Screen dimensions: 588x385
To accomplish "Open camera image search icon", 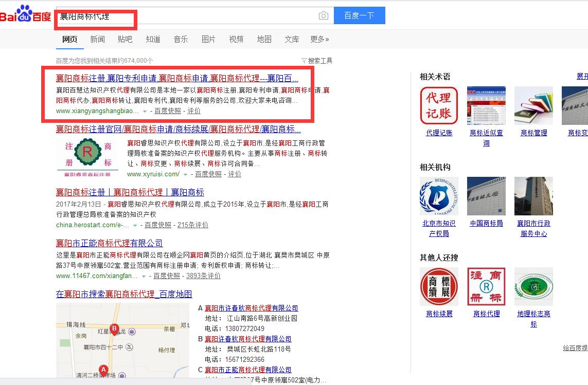I will pyautogui.click(x=323, y=15).
